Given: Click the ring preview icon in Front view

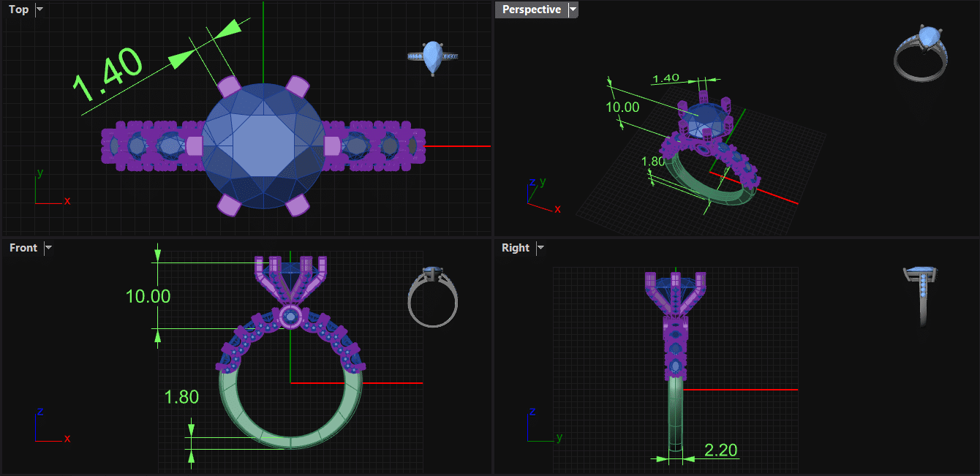Looking at the screenshot, I should pos(432,295).
